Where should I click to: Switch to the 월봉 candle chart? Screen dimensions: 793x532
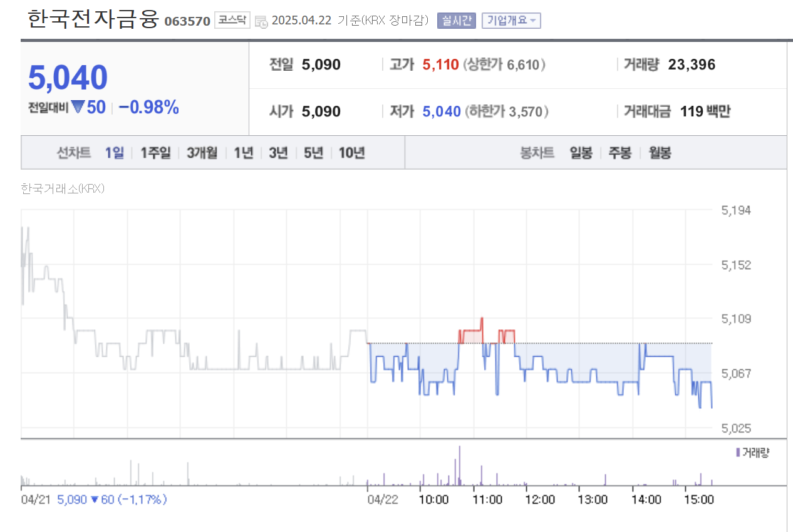[x=660, y=153]
